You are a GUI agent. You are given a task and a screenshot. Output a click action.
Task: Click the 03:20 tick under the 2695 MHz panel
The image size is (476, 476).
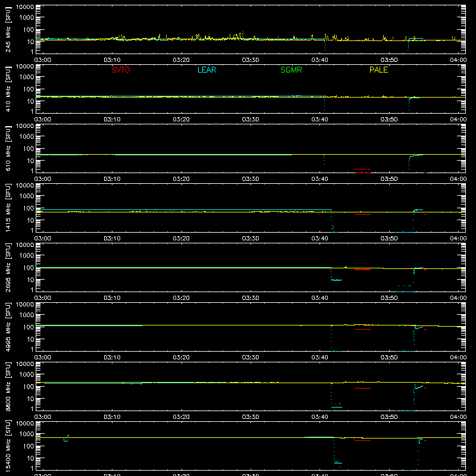point(181,298)
